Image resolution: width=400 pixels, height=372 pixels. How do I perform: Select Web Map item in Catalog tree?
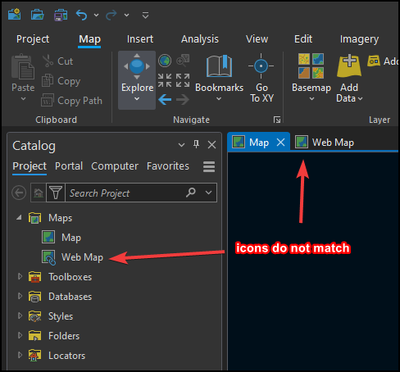pos(72,257)
